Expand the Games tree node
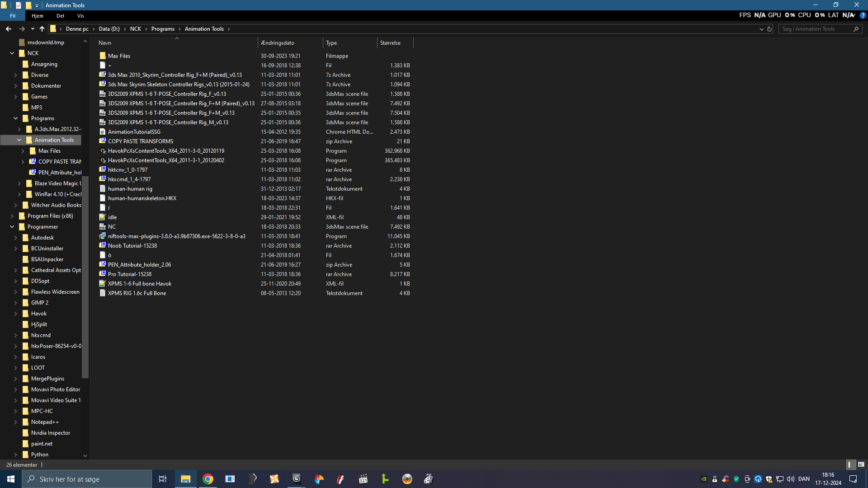 16,97
